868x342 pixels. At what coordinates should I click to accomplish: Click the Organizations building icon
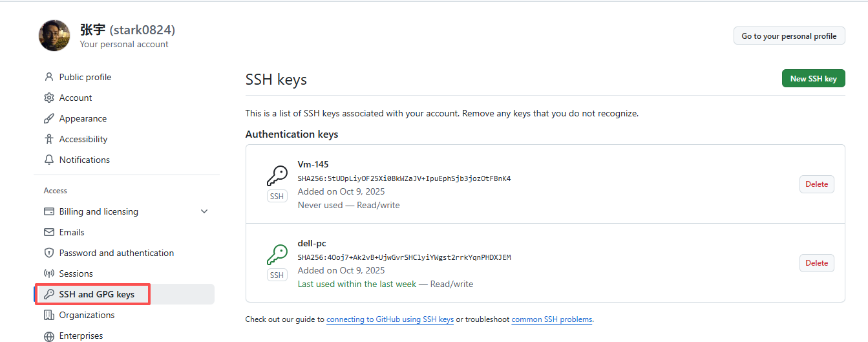point(49,315)
